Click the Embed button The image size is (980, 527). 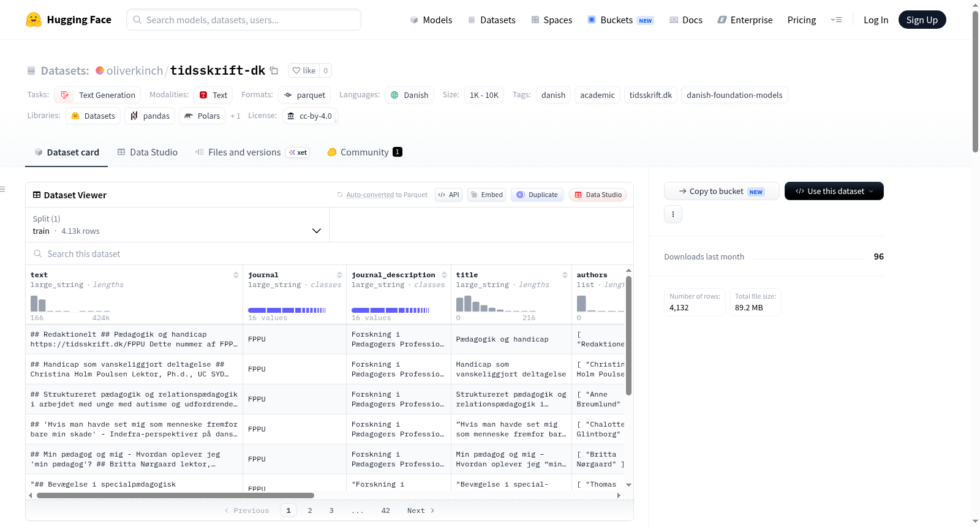click(486, 195)
